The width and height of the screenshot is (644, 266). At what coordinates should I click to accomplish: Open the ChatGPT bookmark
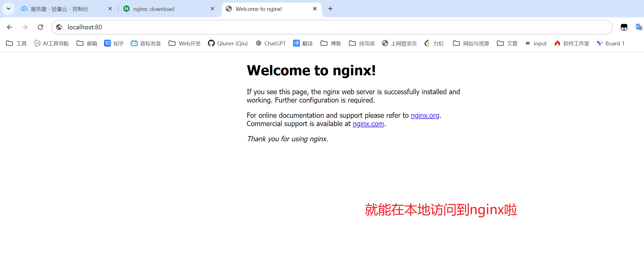coord(271,43)
